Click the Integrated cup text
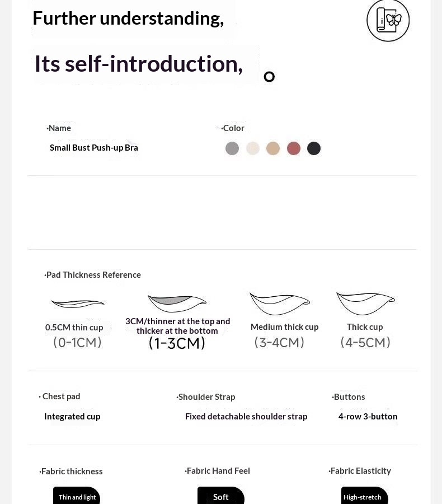This screenshot has height=504, width=442. (72, 417)
